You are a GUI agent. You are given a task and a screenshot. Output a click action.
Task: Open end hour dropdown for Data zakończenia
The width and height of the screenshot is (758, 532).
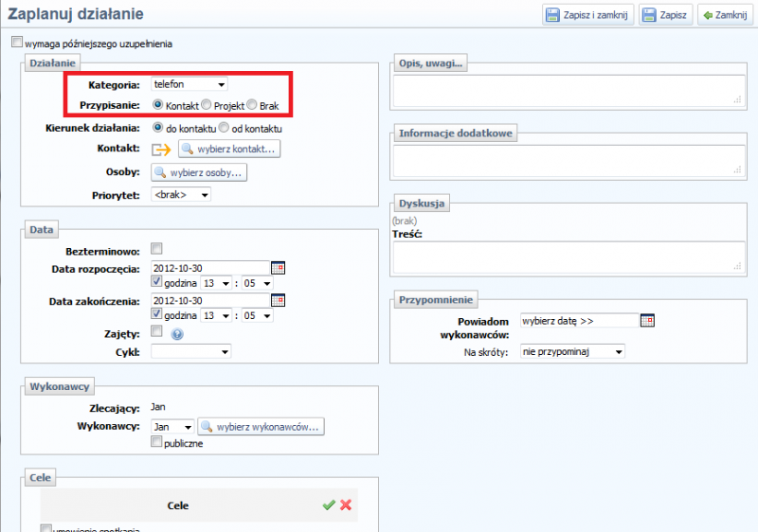coord(216,316)
